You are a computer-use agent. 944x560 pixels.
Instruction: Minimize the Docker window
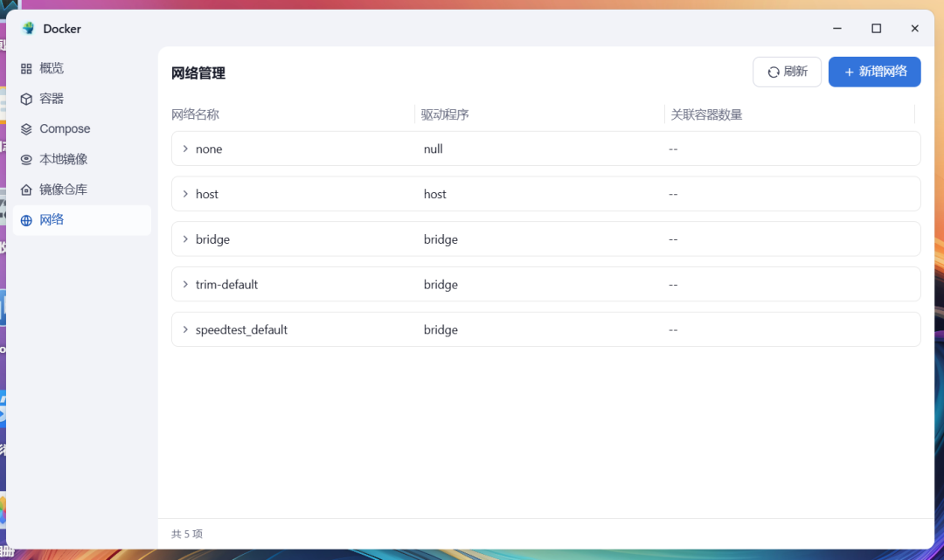(x=836, y=28)
